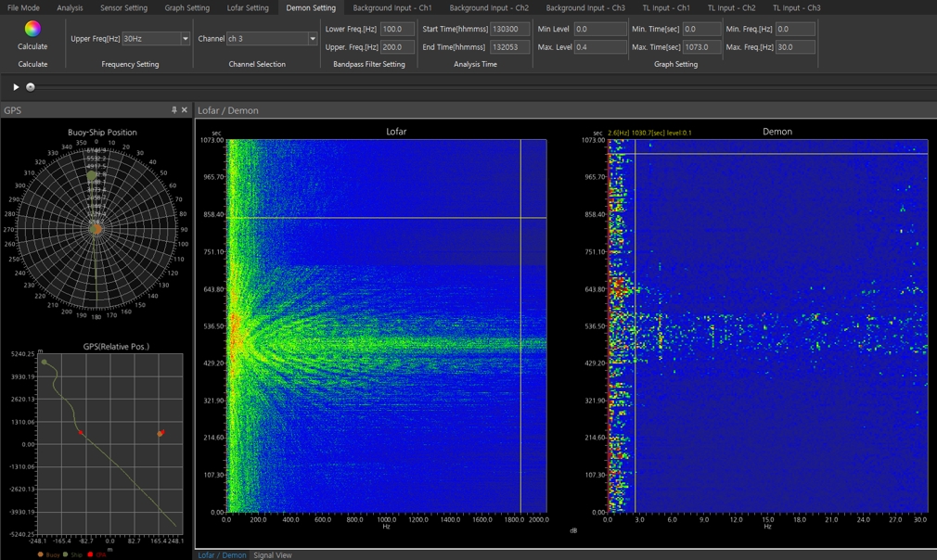The height and width of the screenshot is (560, 937).
Task: Switch to the Lofar Setting tab
Action: click(248, 7)
